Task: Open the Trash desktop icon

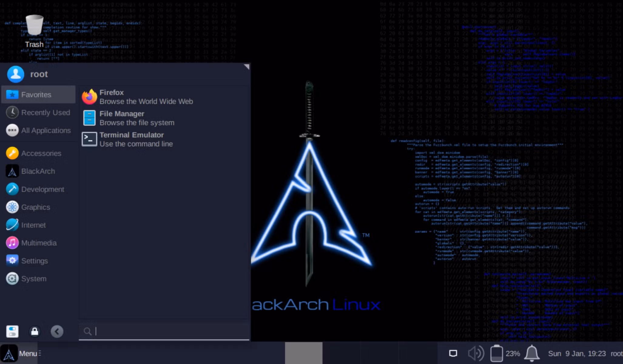Action: click(x=34, y=31)
